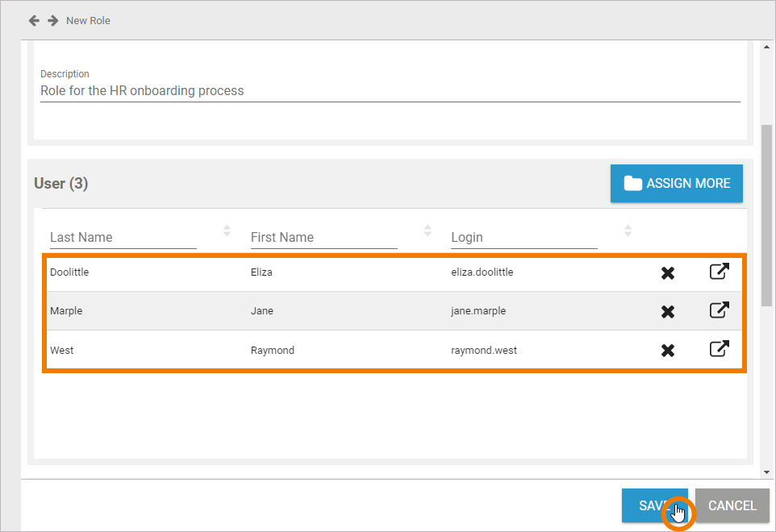Edit the Description text field

390,91
